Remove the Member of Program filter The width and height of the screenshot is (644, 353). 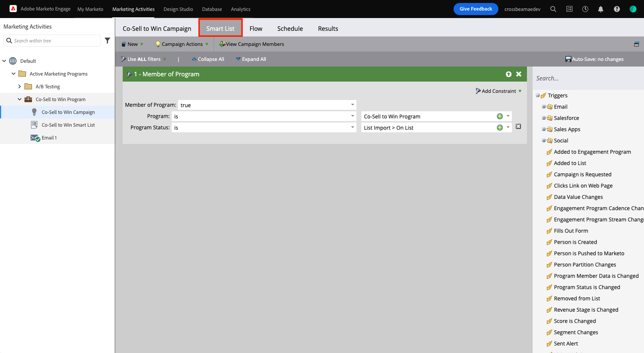[519, 74]
